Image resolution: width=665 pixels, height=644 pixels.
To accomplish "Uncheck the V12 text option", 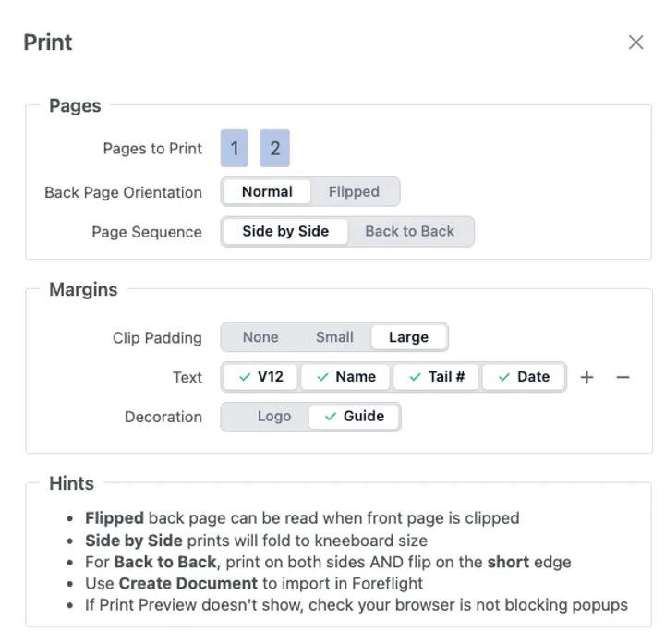I will tap(260, 377).
